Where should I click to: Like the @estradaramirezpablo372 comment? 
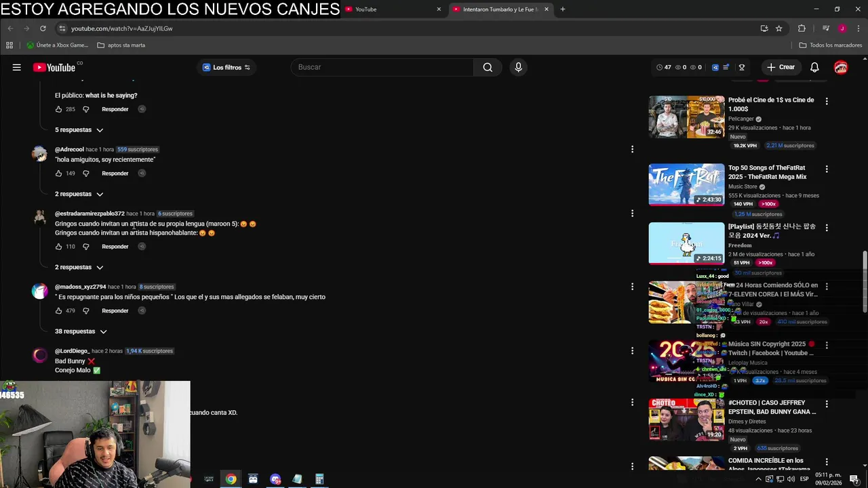tap(59, 247)
